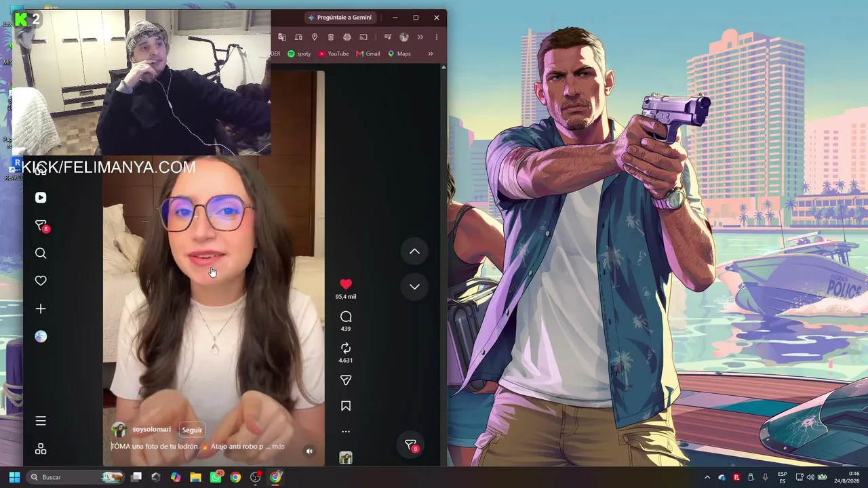Share the video using the send icon

click(x=346, y=380)
